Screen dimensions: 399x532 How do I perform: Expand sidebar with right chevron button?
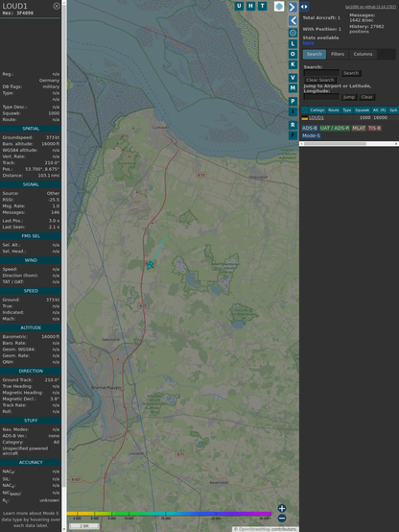pyautogui.click(x=293, y=7)
